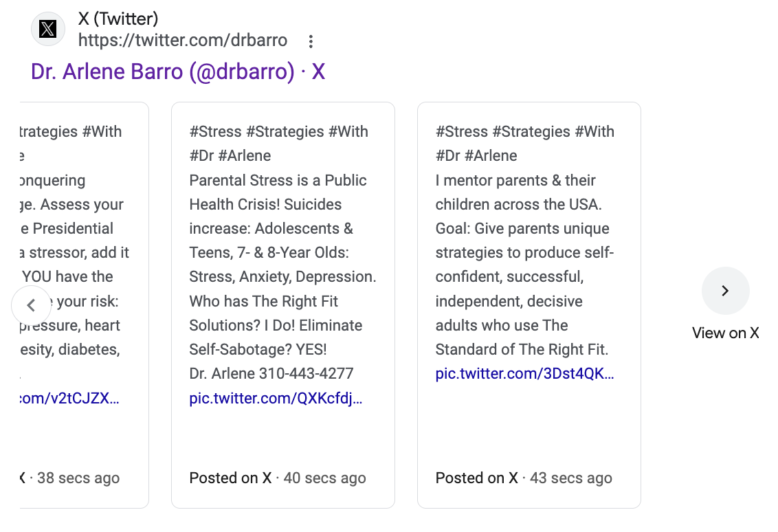Image resolution: width=778 pixels, height=532 pixels.
Task: Click the X logo favicon
Action: tap(47, 30)
